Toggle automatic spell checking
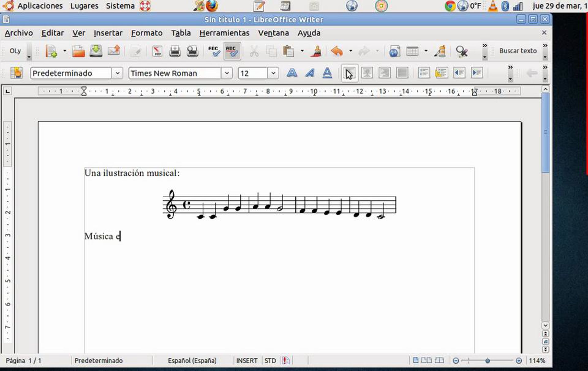Viewport: 588px width, 371px height. (232, 51)
